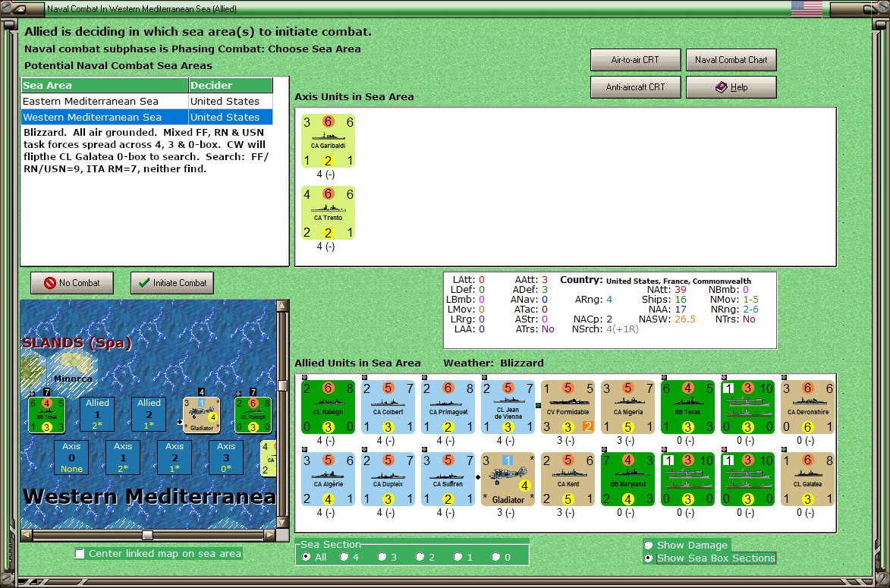Click the map scroll down arrow
Viewport: 890px width, 588px height.
[282, 522]
